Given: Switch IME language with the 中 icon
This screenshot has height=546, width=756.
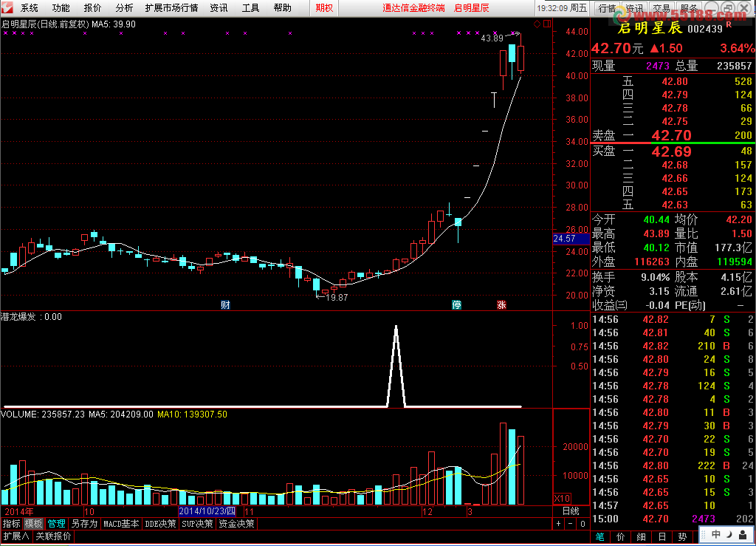Looking at the screenshot, I should tap(716, 534).
